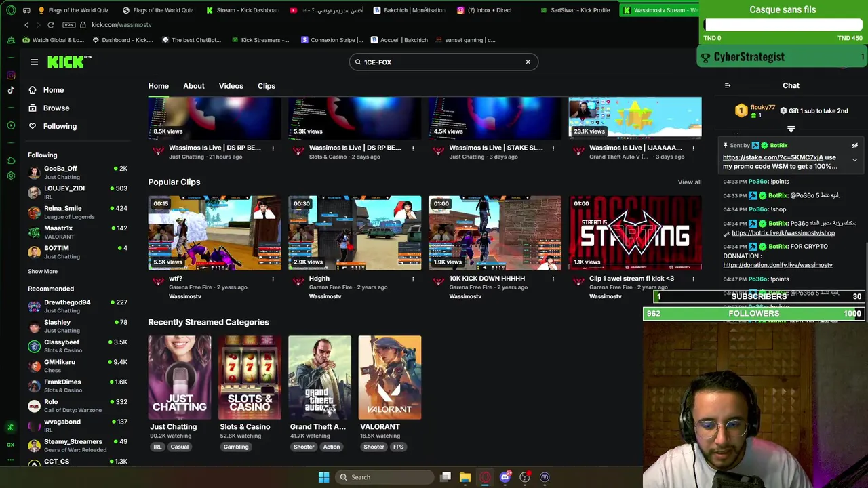
Task: Open the stake.com promo link in chat
Action: pos(773,157)
